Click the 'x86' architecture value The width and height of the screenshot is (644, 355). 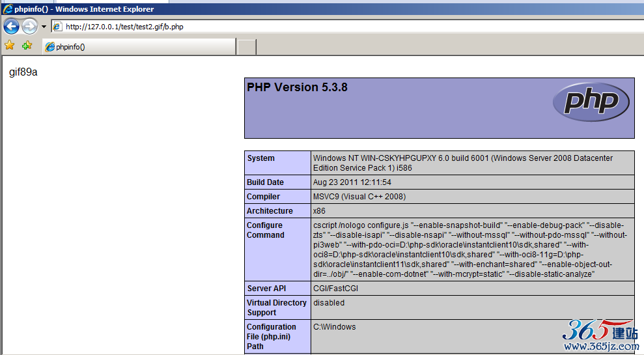(319, 211)
